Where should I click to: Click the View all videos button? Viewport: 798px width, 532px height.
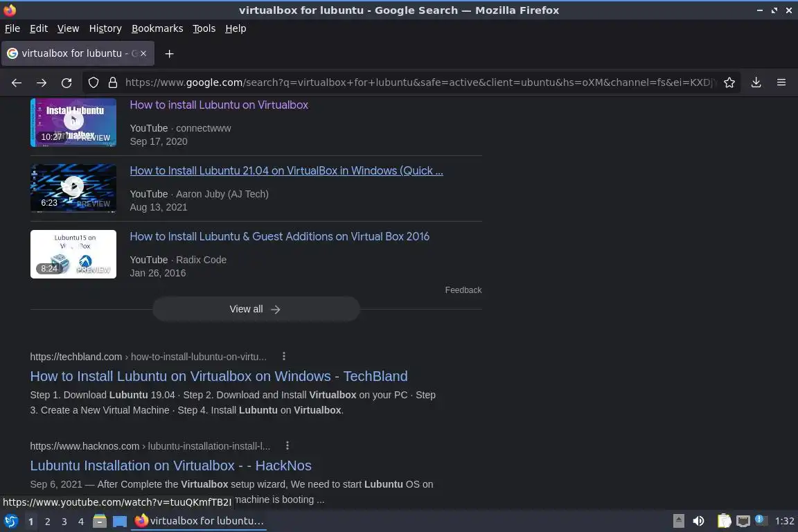pos(256,309)
